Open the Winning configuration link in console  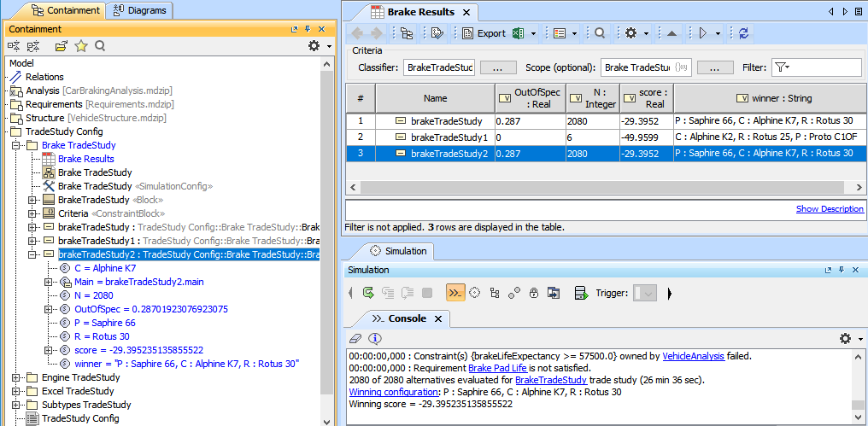tap(394, 392)
